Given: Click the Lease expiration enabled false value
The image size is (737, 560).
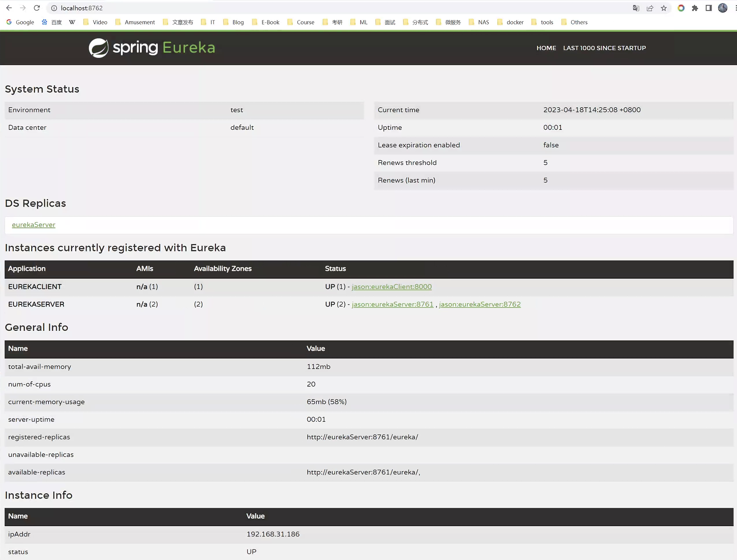Looking at the screenshot, I should tap(551, 145).
